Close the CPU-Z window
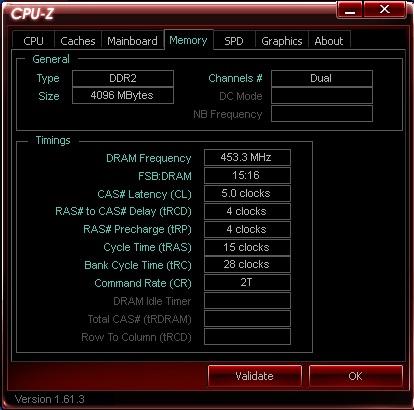Screen dimensions: 414x410 385,9
